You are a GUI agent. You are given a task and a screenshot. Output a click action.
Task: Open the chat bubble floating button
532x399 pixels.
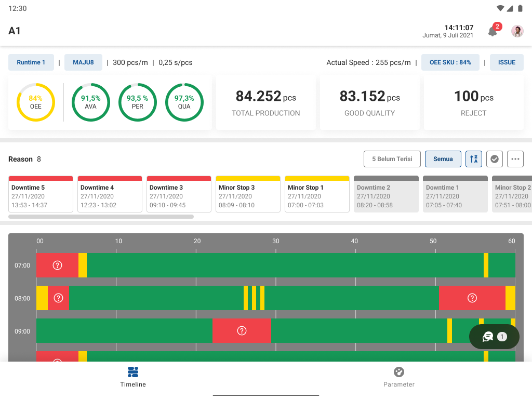point(494,337)
